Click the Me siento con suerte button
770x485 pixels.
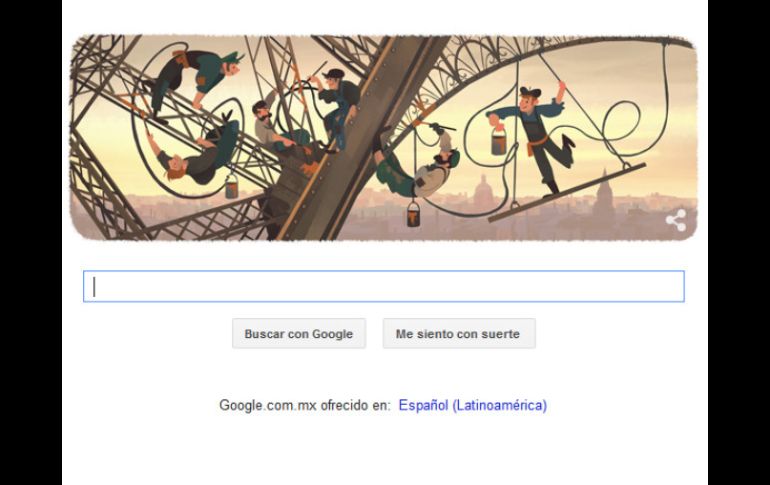(459, 334)
